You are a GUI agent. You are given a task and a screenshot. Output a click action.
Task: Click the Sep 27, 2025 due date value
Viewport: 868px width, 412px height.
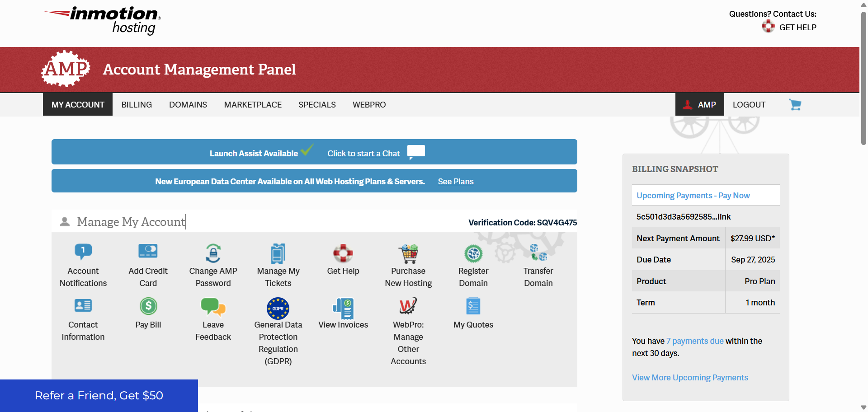pos(753,260)
